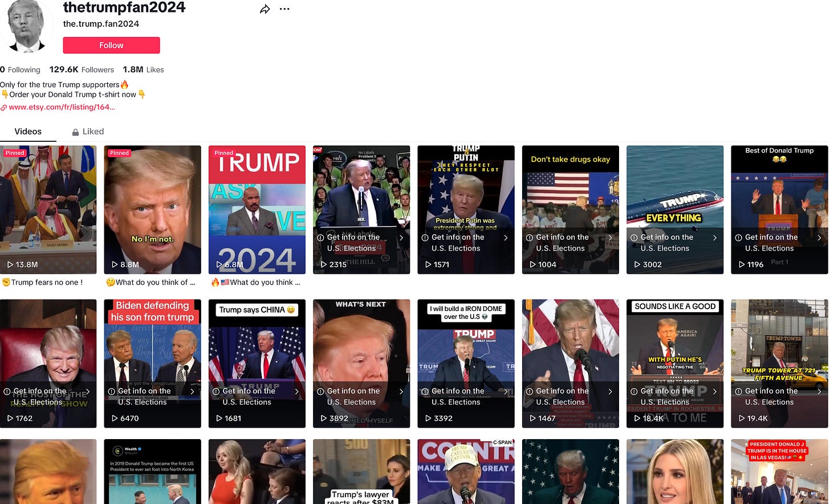The image size is (830, 504).
Task: Click play icon next to 6470 views
Action: [115, 419]
